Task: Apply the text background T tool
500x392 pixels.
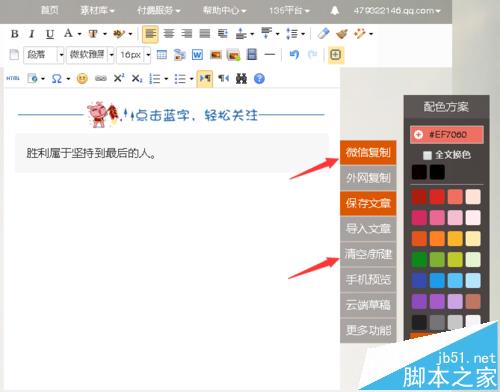Action: click(93, 34)
